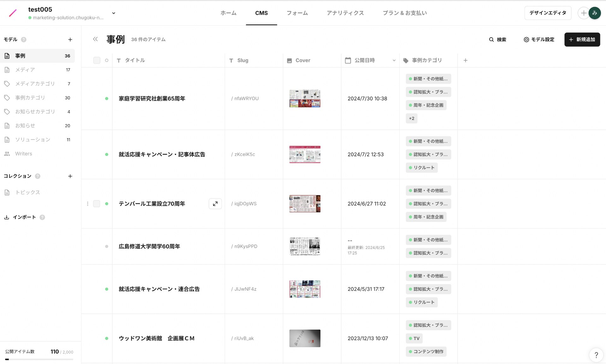Expand the test005 project dropdown

point(114,13)
